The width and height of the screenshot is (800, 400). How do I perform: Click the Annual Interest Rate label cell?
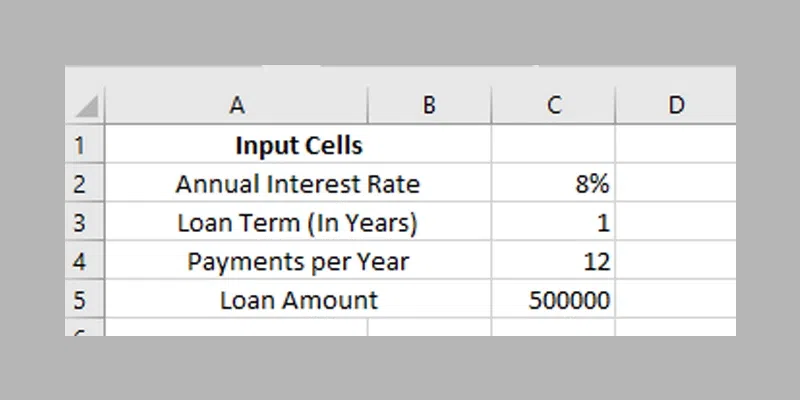(x=298, y=184)
